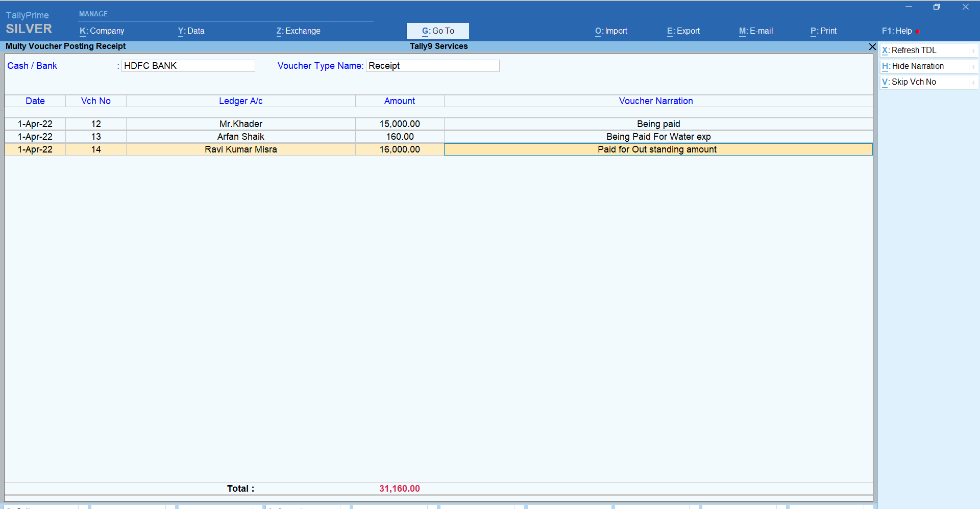Image resolution: width=980 pixels, height=509 pixels.
Task: Close the Multy Voucher Posting Receipt screen
Action: pyautogui.click(x=872, y=46)
